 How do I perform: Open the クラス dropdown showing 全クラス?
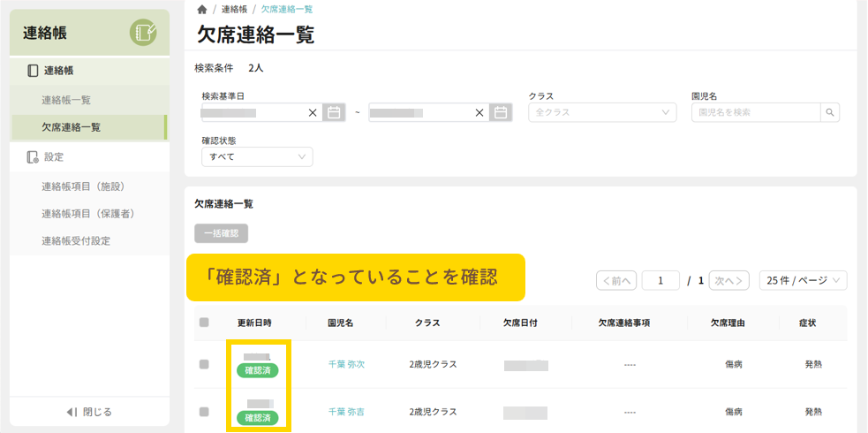602,112
